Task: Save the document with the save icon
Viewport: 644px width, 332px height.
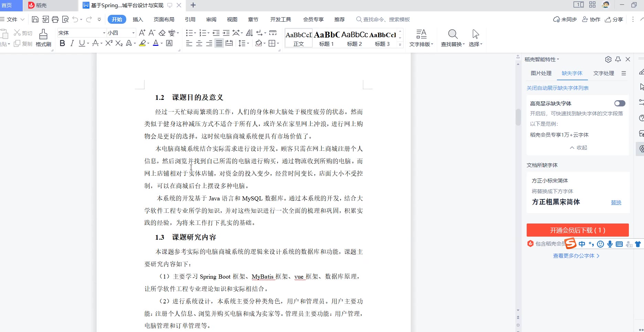Action: click(35, 19)
